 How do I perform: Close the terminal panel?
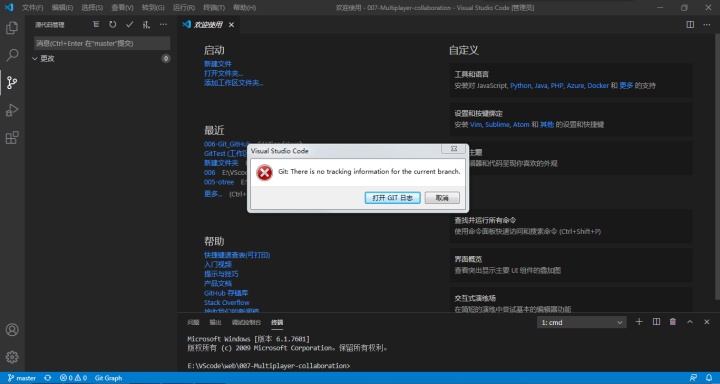point(707,322)
